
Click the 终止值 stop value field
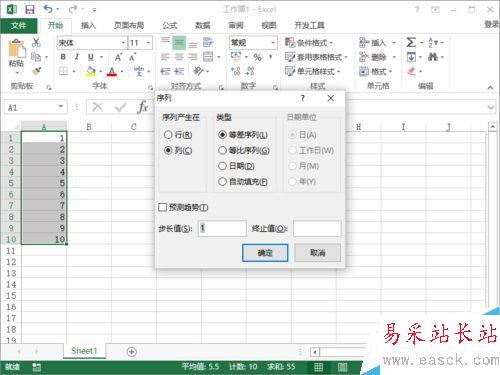pos(317,229)
